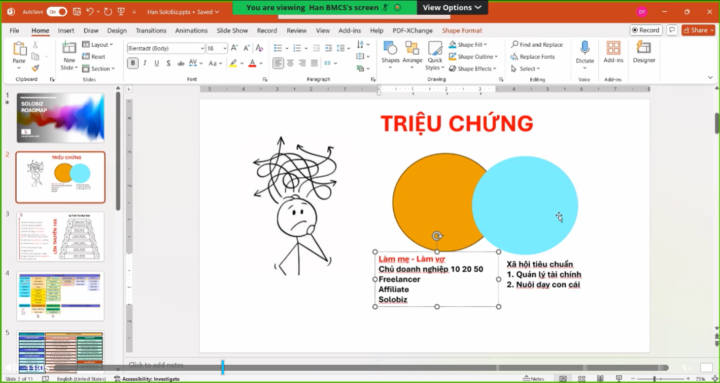Viewport: 720px width, 383px height.
Task: Click Replace Fonts
Action: point(533,56)
